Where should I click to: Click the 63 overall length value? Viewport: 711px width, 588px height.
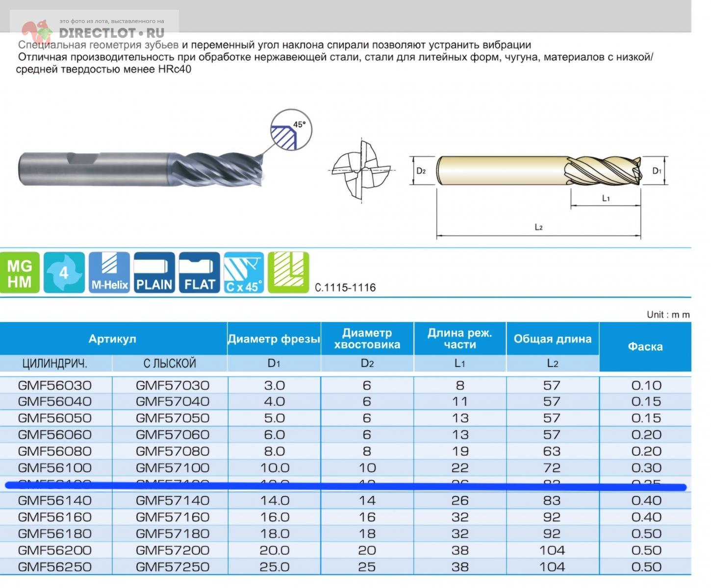pyautogui.click(x=552, y=451)
